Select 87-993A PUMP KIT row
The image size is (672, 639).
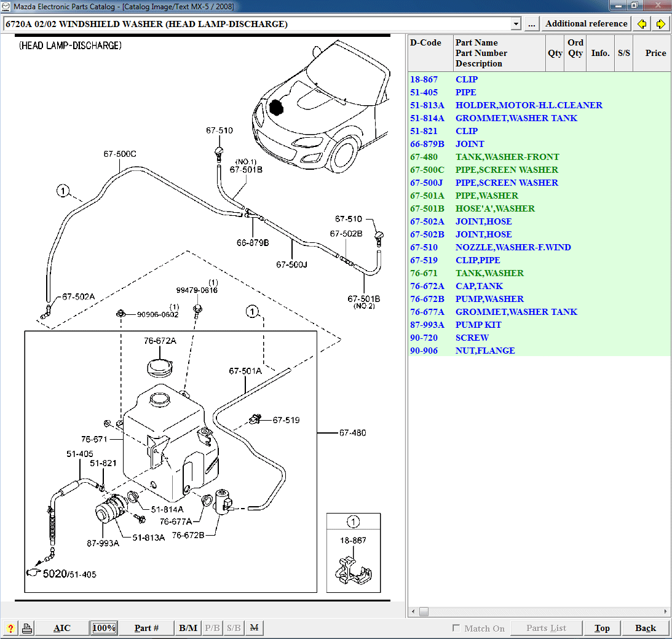(x=539, y=325)
